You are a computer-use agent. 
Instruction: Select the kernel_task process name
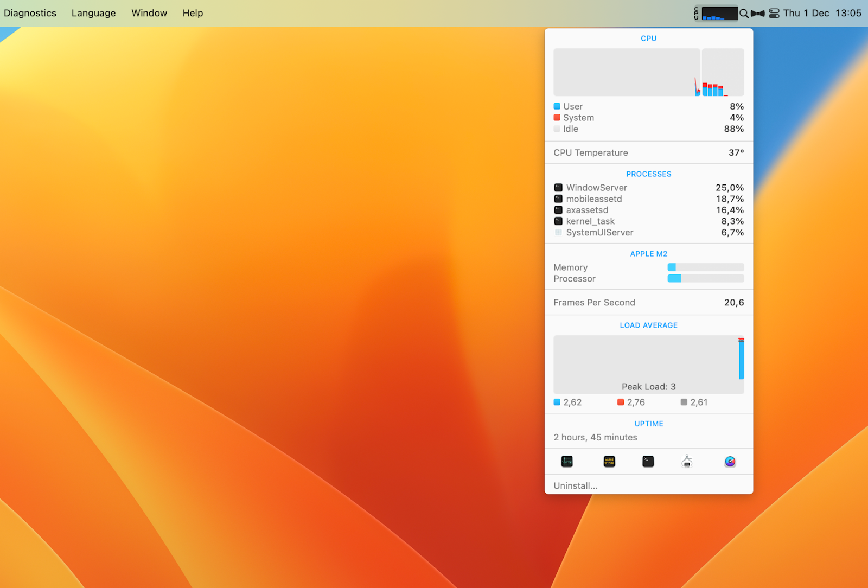click(591, 221)
